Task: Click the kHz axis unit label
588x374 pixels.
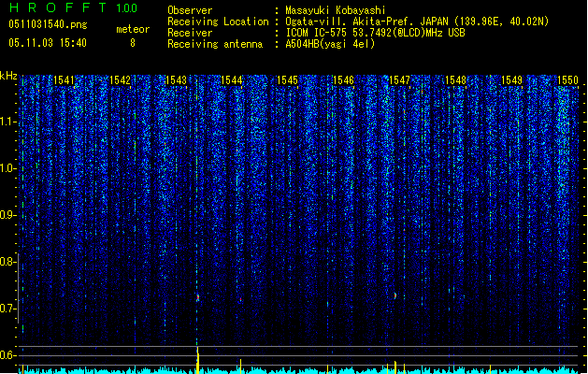Action: coord(8,76)
